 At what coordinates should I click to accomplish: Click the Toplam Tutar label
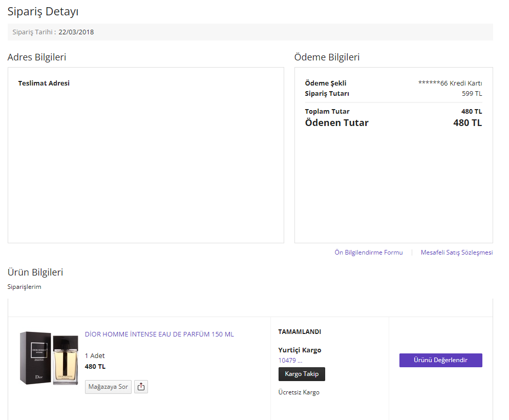click(327, 111)
